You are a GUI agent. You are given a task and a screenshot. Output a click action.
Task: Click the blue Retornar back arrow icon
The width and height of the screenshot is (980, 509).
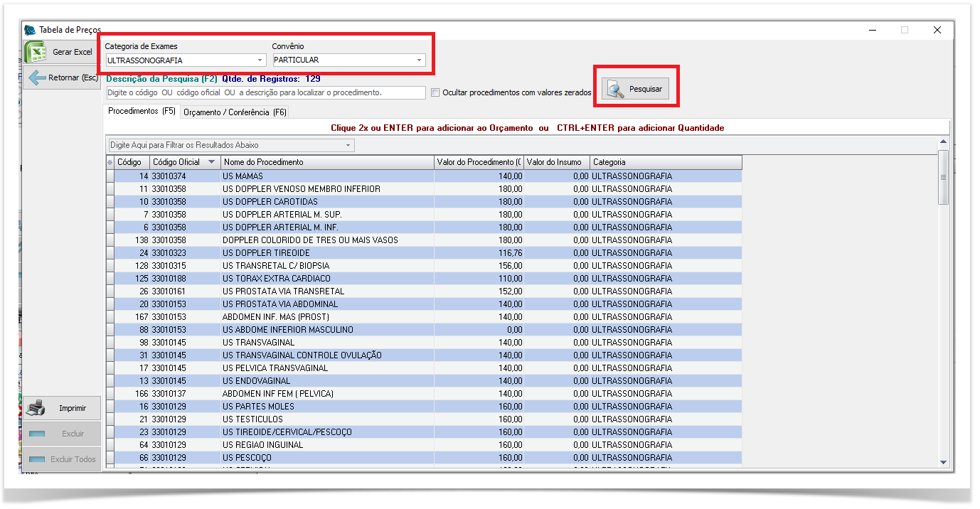point(38,77)
